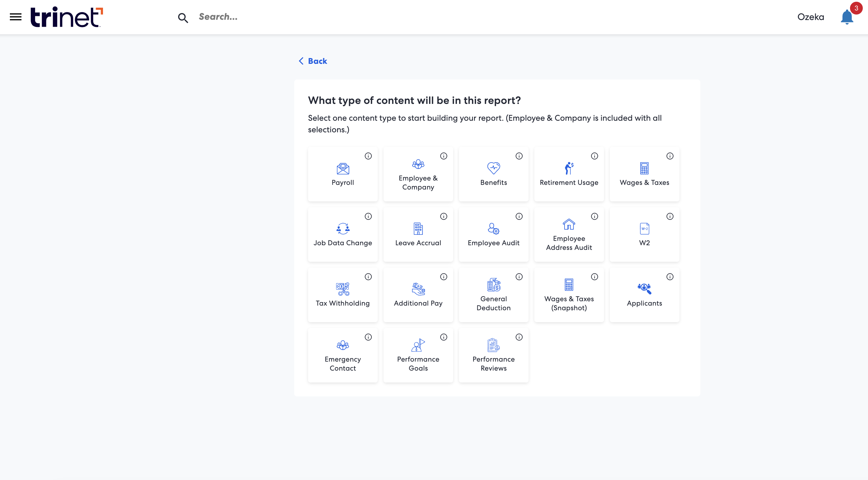Image resolution: width=868 pixels, height=480 pixels.
Task: Select the Payroll content type card
Action: coord(343,174)
